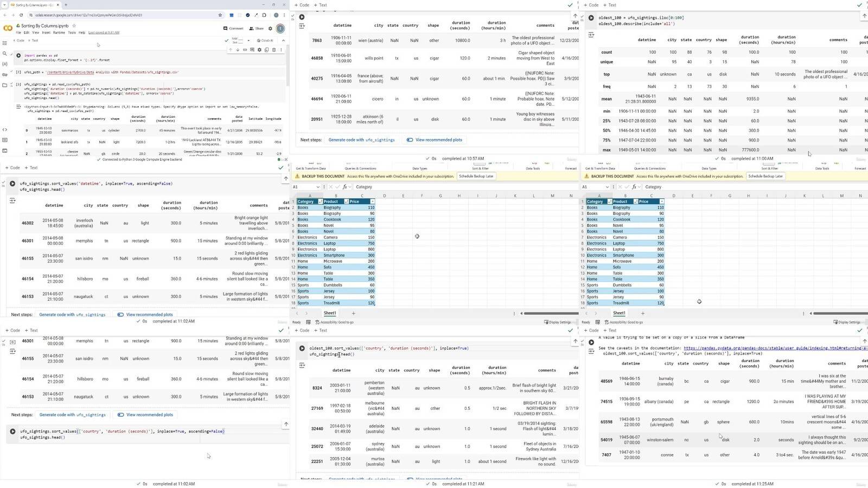
Task: Click Display Settings in middle Excel status bar
Action: 558,322
